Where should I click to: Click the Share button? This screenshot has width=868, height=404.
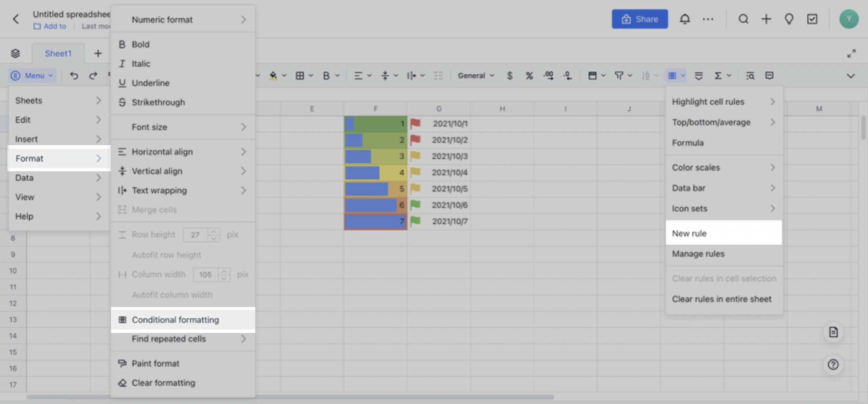(640, 19)
